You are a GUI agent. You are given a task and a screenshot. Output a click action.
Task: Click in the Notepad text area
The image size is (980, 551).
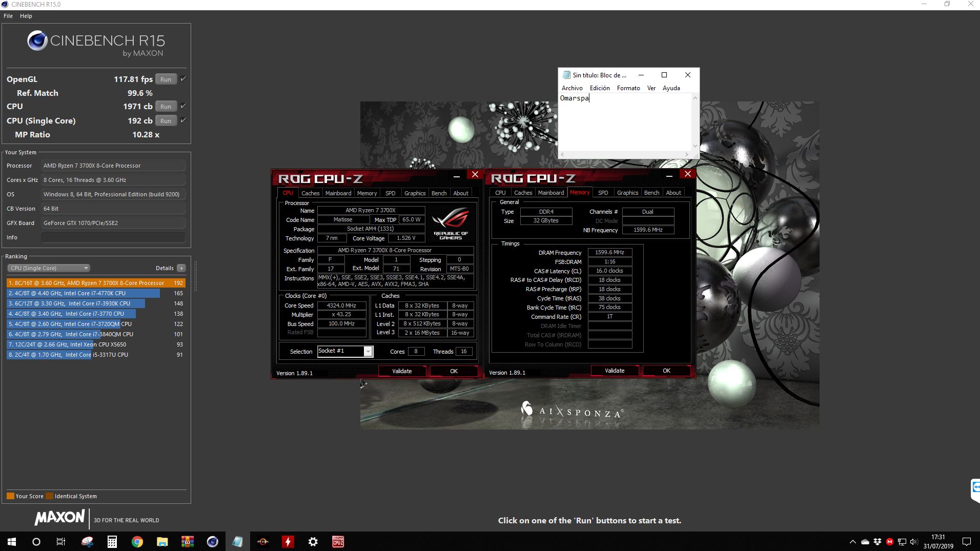tap(625, 123)
